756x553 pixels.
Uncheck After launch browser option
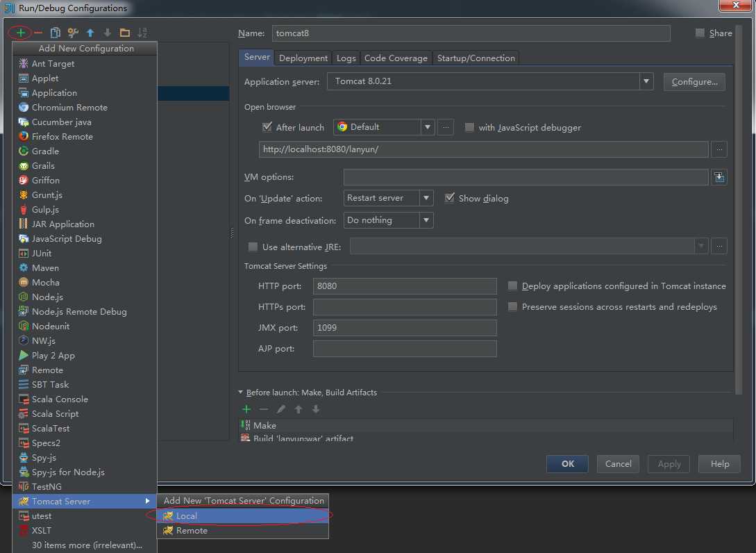click(x=267, y=127)
